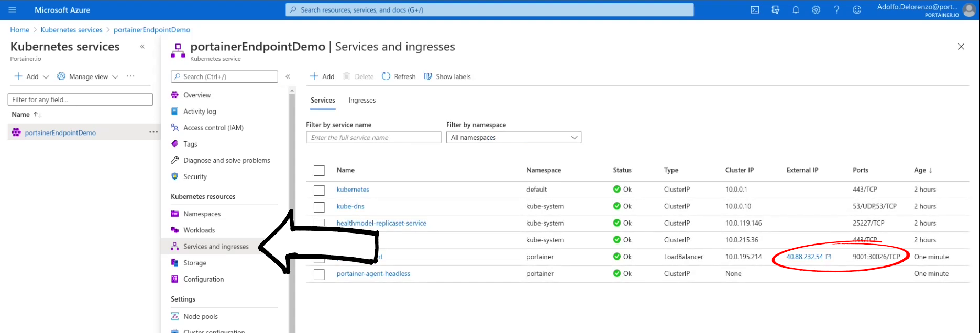980x333 pixels.
Task: Expand the Add dropdown in the resource list pane
Action: (x=31, y=76)
